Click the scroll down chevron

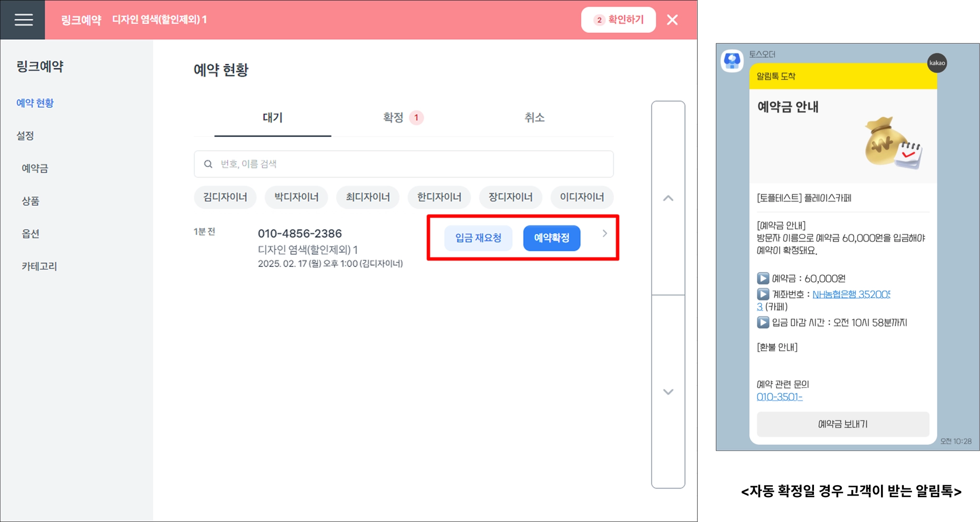pyautogui.click(x=668, y=392)
